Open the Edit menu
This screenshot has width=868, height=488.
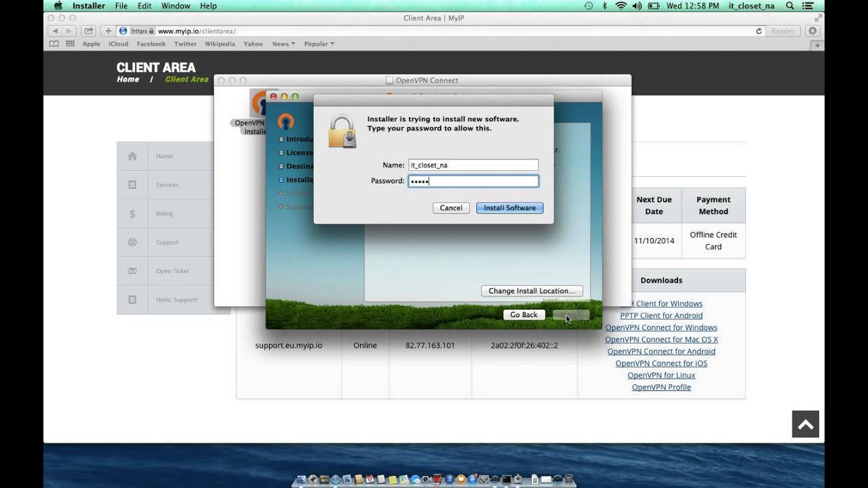144,5
